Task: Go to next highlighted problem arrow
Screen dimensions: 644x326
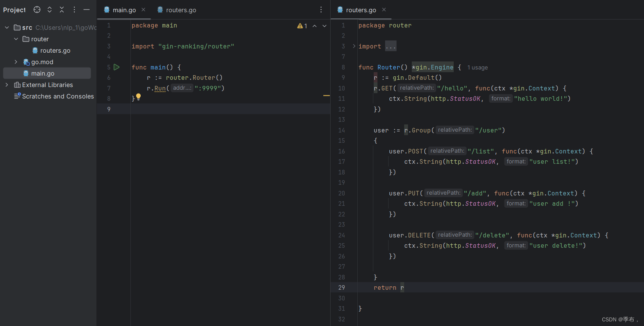Action: tap(324, 26)
